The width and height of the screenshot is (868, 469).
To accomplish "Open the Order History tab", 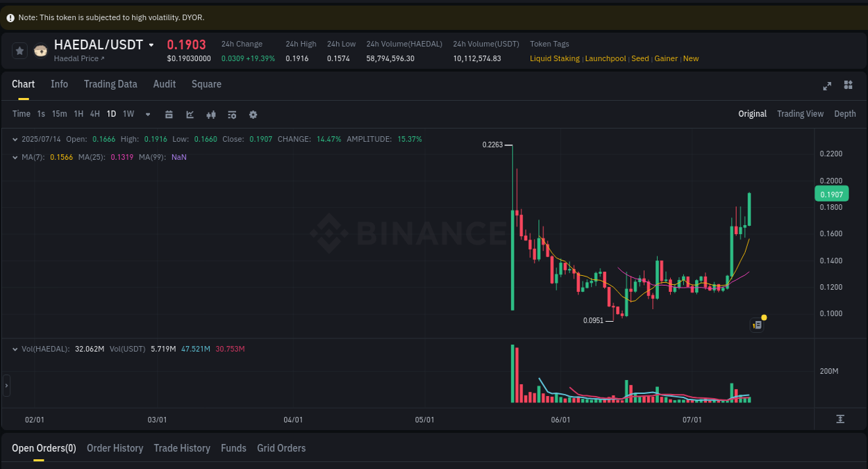I will 115,448.
